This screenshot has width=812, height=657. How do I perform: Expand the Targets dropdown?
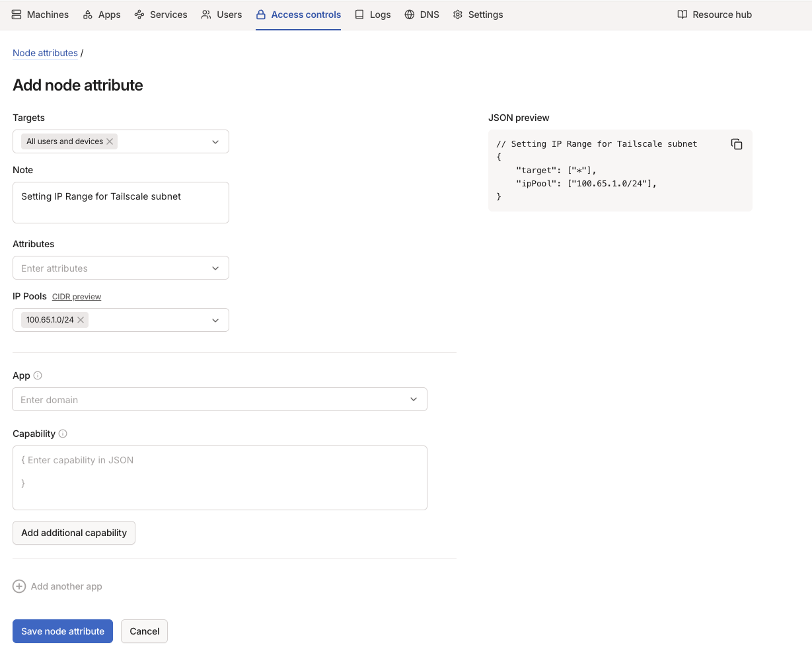pos(215,141)
